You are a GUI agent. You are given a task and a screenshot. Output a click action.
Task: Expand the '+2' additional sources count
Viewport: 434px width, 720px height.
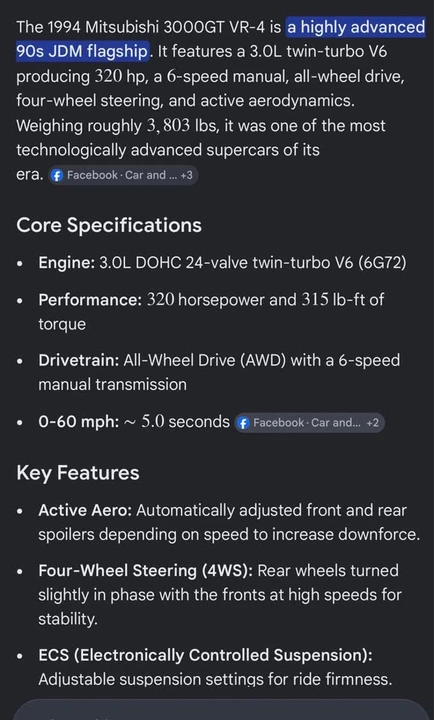(372, 422)
